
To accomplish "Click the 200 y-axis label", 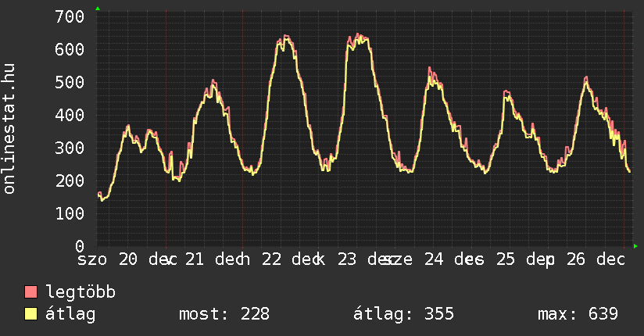I will coord(70,181).
